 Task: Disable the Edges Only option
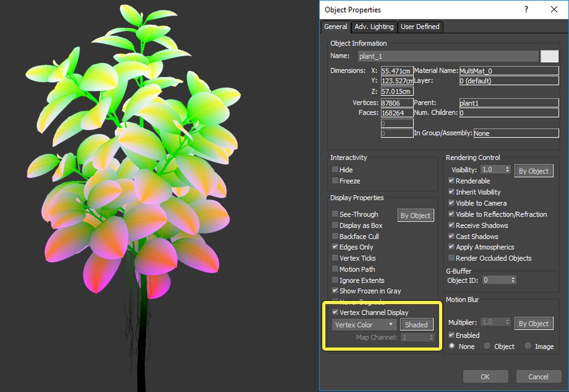tap(335, 247)
